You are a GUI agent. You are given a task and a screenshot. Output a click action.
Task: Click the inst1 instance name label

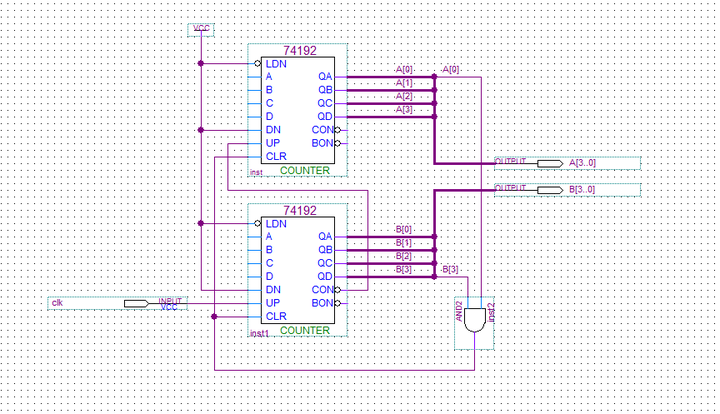pyautogui.click(x=259, y=333)
